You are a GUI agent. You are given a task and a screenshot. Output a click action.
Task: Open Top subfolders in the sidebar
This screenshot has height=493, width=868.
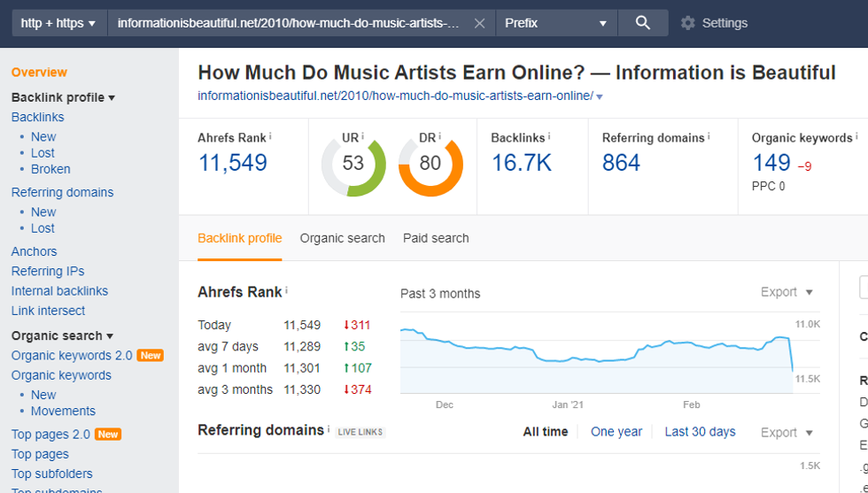[51, 474]
